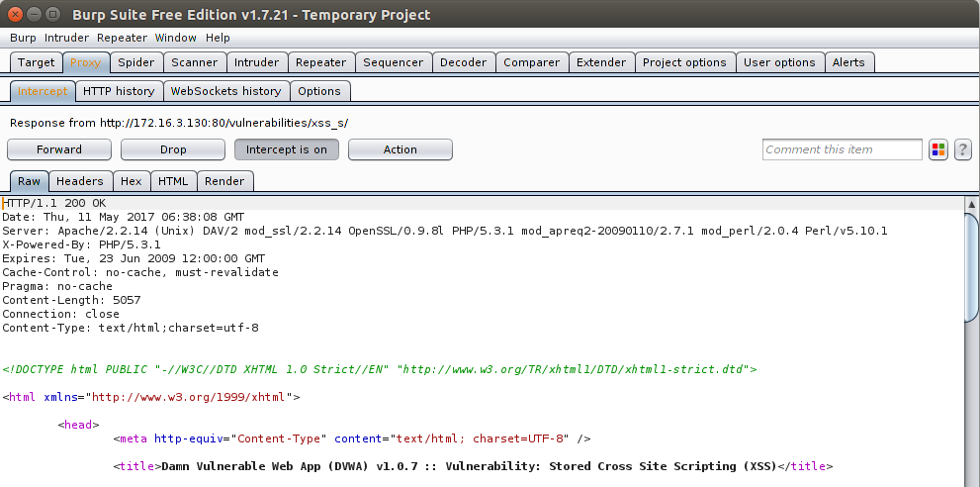The height and width of the screenshot is (487, 980).
Task: Close the Burp Suite window
Action: (x=15, y=13)
